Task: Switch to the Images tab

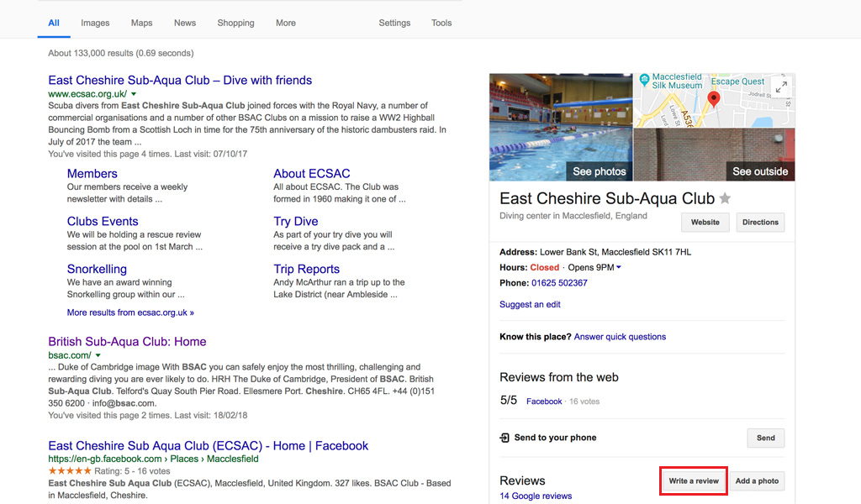Action: click(95, 23)
